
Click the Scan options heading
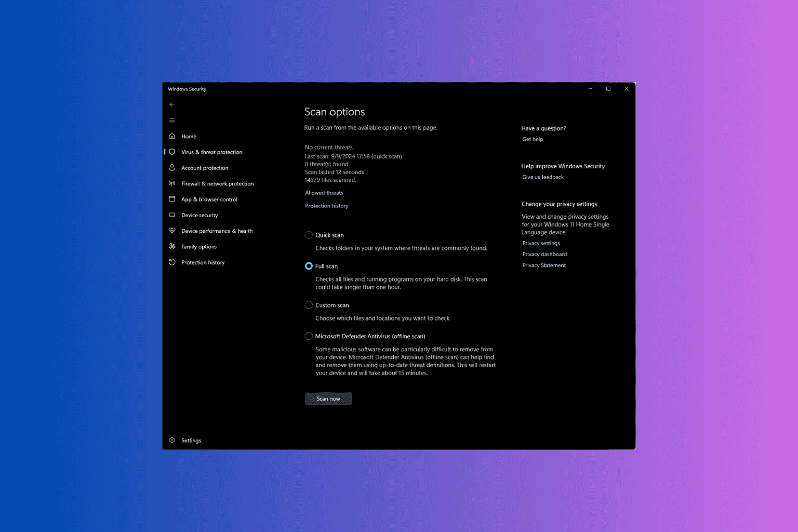click(335, 112)
